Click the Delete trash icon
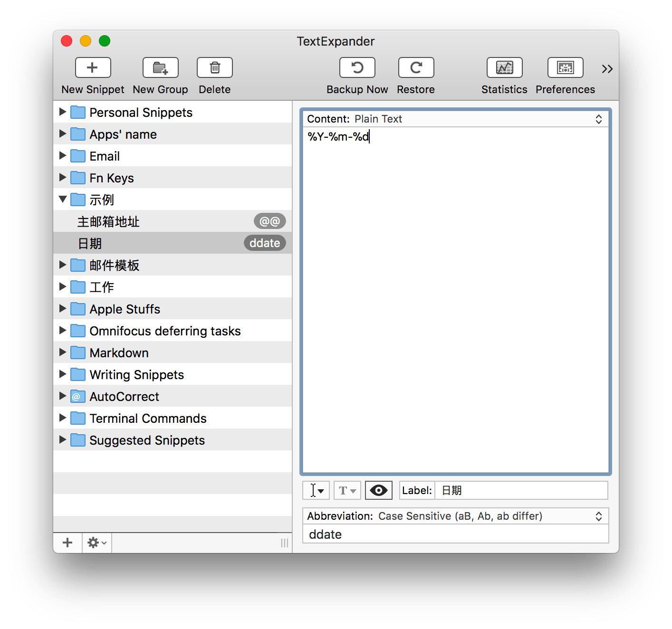The image size is (672, 629). tap(215, 68)
